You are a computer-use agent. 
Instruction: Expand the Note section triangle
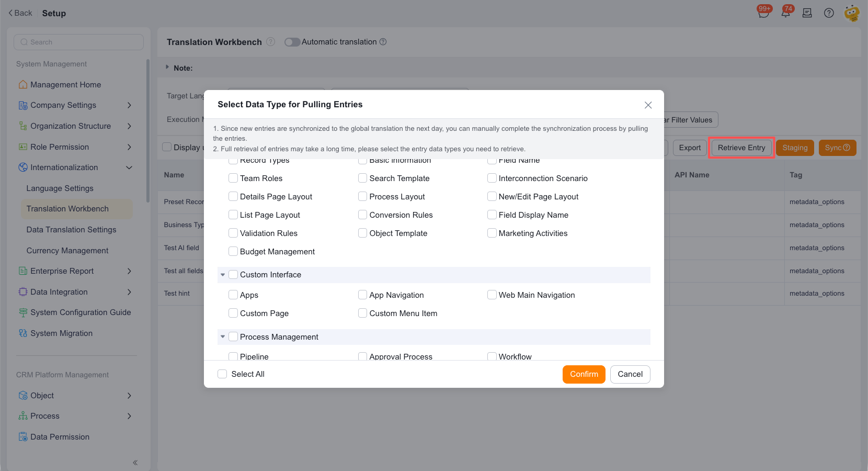click(167, 67)
